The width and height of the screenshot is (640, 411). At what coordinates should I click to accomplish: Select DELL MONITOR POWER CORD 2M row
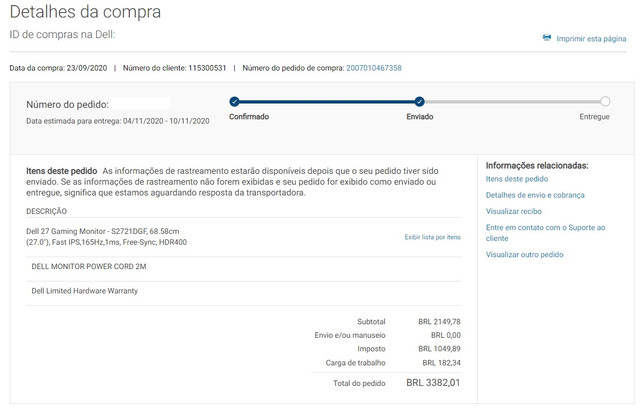[x=243, y=267]
